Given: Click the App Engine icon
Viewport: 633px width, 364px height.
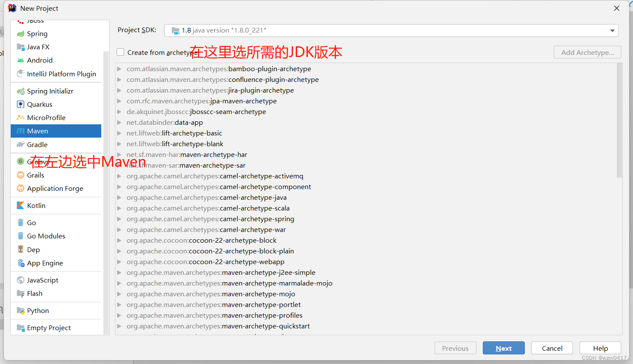Looking at the screenshot, I should (20, 263).
